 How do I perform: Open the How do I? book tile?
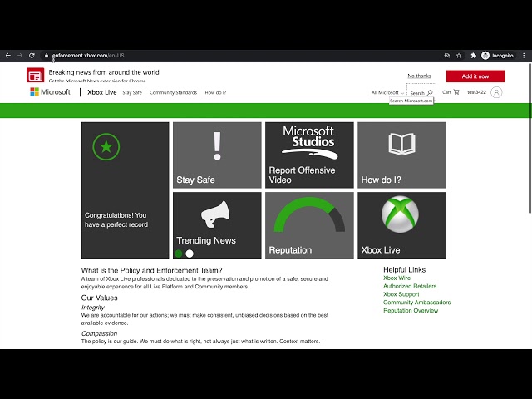click(x=401, y=155)
